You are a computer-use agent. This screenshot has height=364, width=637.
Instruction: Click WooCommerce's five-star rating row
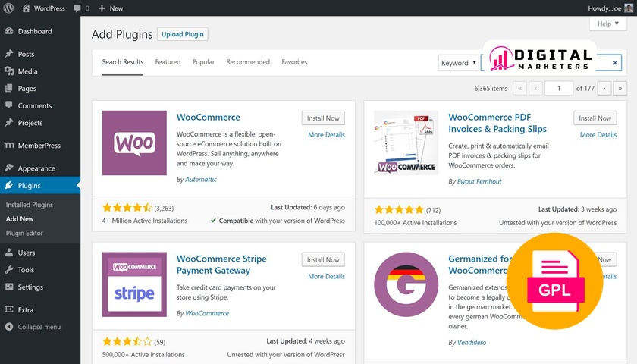(x=127, y=208)
